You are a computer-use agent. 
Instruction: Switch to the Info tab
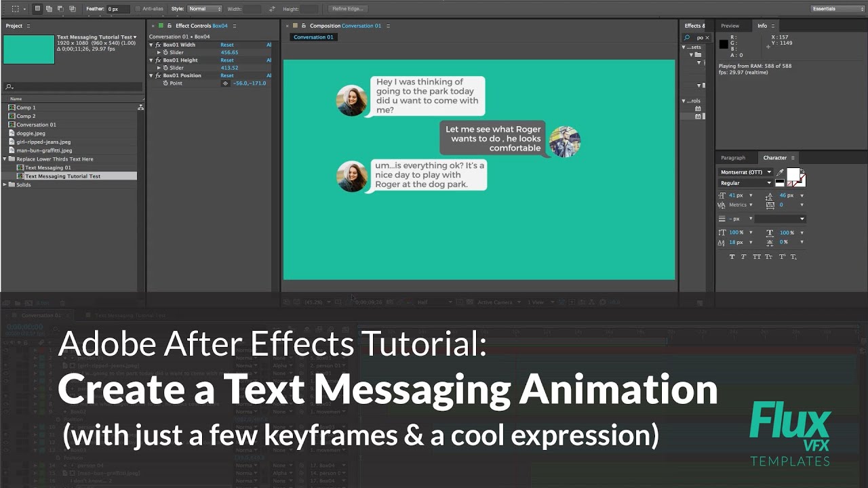click(762, 26)
